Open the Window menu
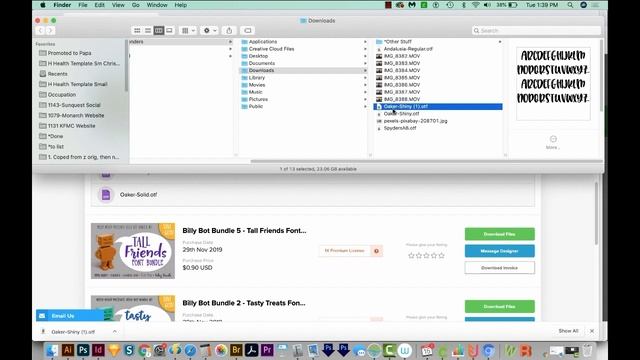This screenshot has width=640, height=360. tap(157, 5)
